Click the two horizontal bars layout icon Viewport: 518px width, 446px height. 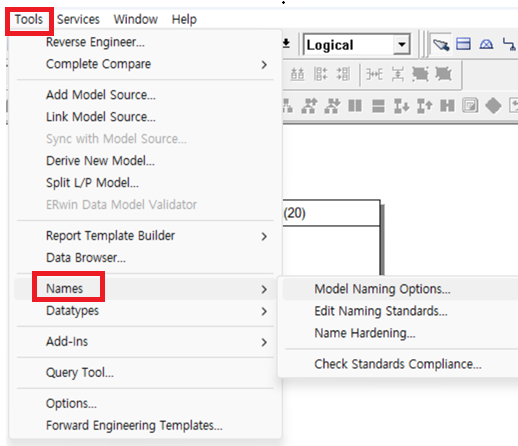coord(378,106)
